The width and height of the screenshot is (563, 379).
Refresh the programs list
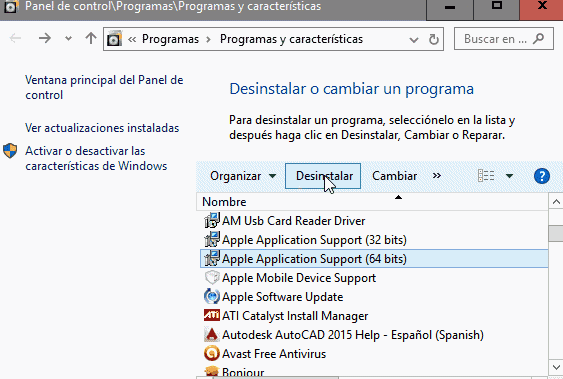(x=434, y=39)
